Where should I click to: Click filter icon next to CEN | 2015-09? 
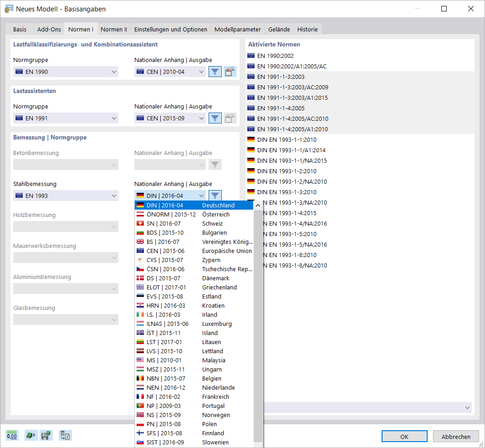pos(215,118)
